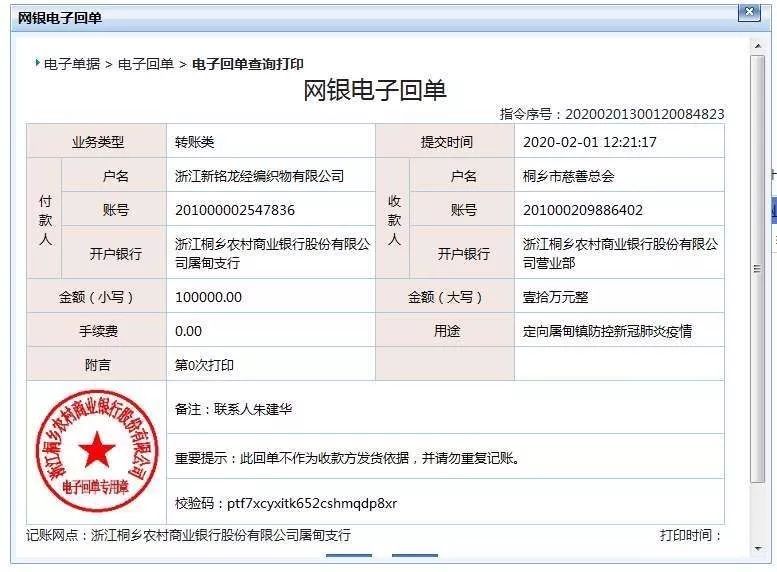Click the 打印时间 label

tap(690, 535)
